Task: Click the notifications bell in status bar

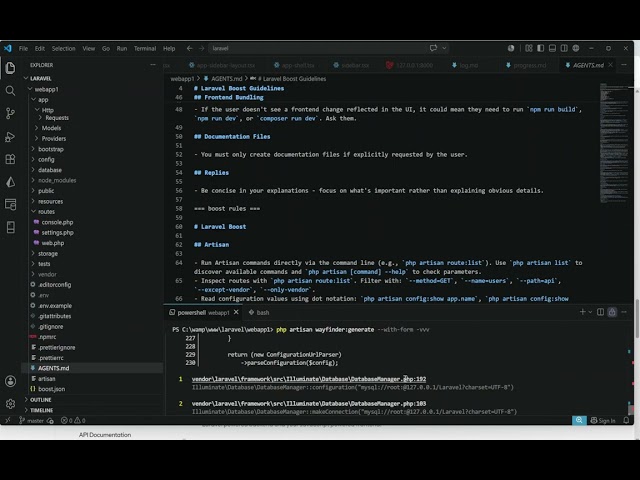Action: (626, 420)
